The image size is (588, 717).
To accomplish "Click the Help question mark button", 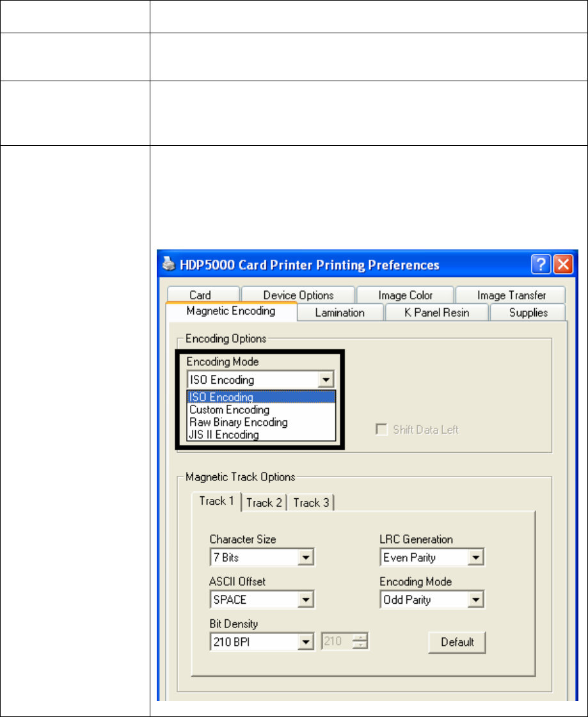I will tap(541, 264).
